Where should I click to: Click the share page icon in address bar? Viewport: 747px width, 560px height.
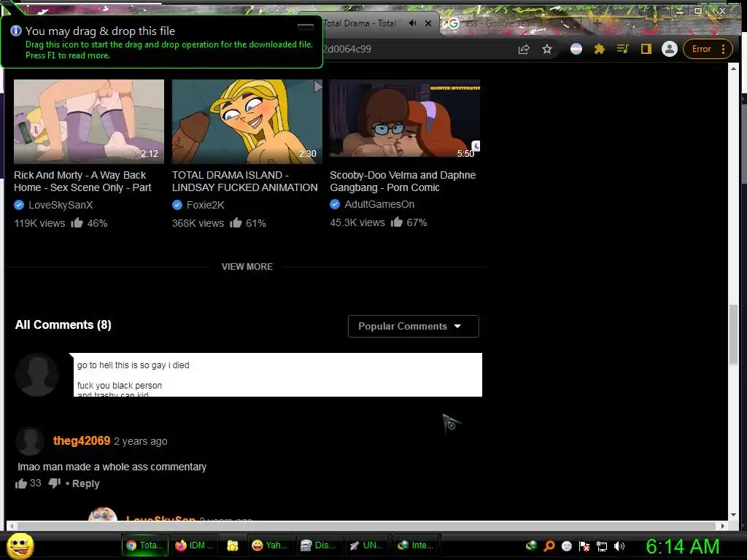coord(524,49)
